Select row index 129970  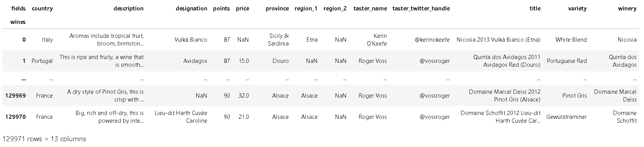[16, 117]
